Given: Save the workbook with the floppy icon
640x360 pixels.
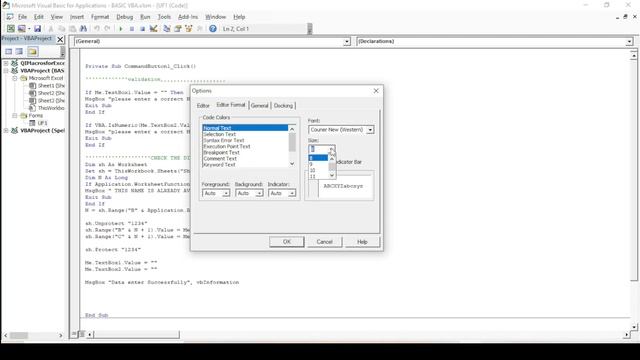Looking at the screenshot, I should (x=38, y=29).
